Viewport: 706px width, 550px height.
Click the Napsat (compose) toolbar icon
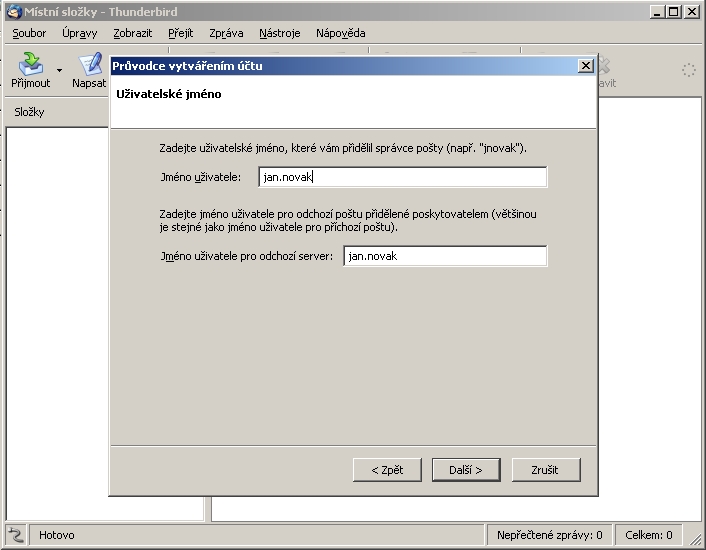(91, 66)
